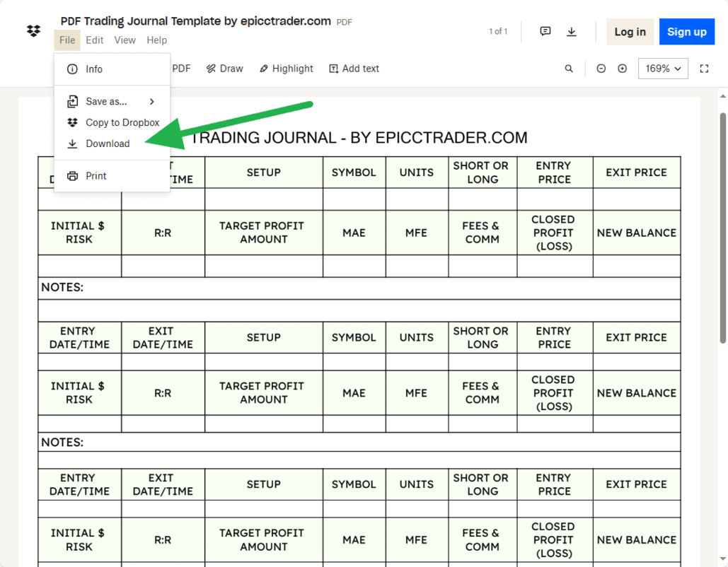728x567 pixels.
Task: Click the 'TRADING JOURNAL - BY EPICCTRADER.COM' heading
Action: pos(359,138)
